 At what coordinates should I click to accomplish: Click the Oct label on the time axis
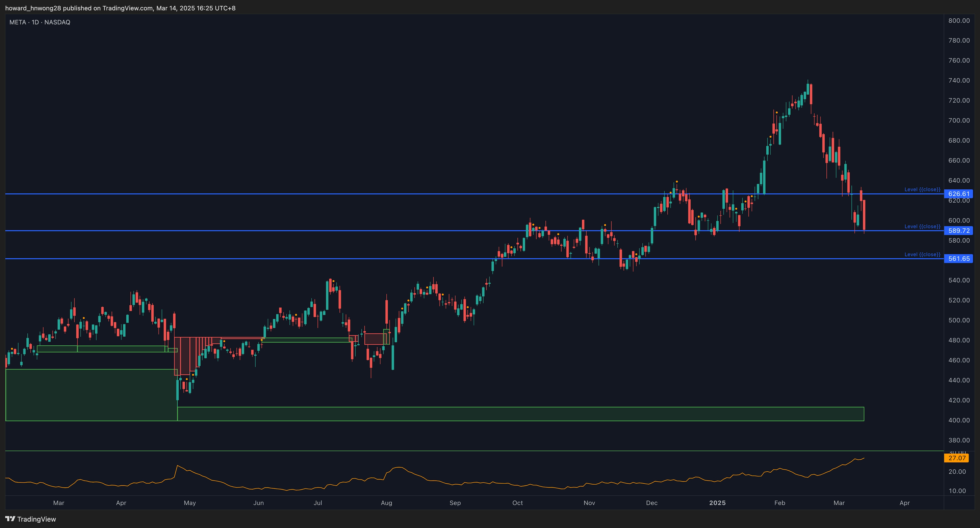point(517,503)
